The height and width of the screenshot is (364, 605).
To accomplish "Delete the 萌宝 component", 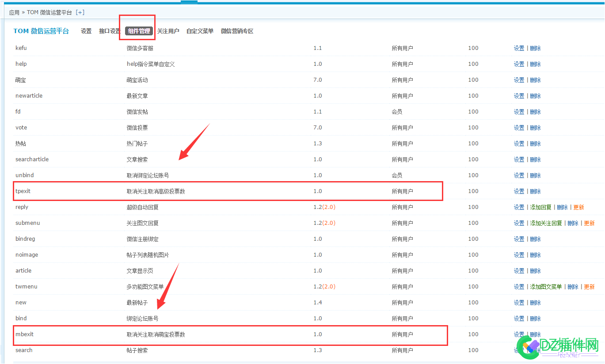I will pyautogui.click(x=535, y=80).
